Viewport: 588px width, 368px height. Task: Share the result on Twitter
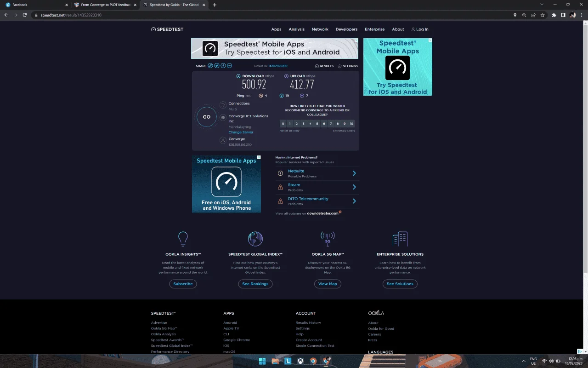click(x=217, y=66)
